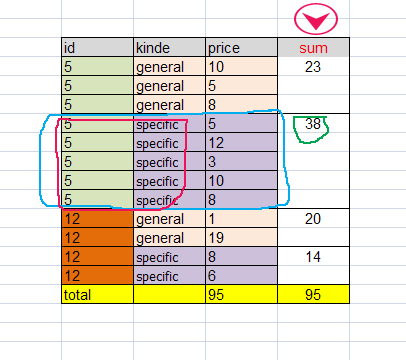Select the sum cell containing 14
Screen dimensions: 406x360
coord(313,257)
